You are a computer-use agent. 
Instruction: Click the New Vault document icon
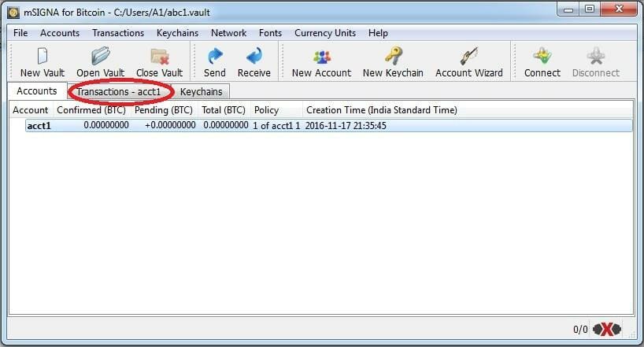pos(43,56)
